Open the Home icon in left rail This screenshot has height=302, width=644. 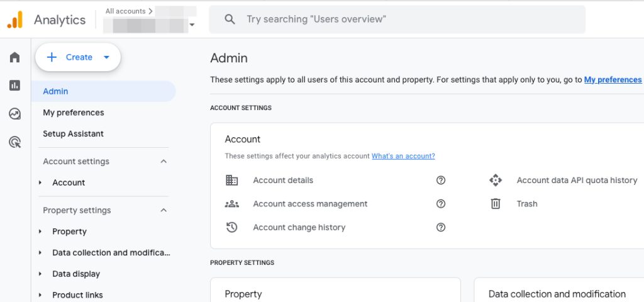(14, 57)
